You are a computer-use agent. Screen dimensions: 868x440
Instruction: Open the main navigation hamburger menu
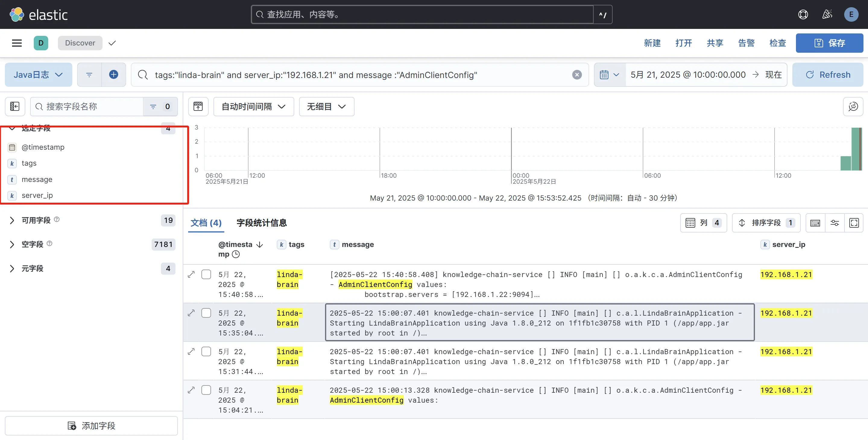click(17, 43)
